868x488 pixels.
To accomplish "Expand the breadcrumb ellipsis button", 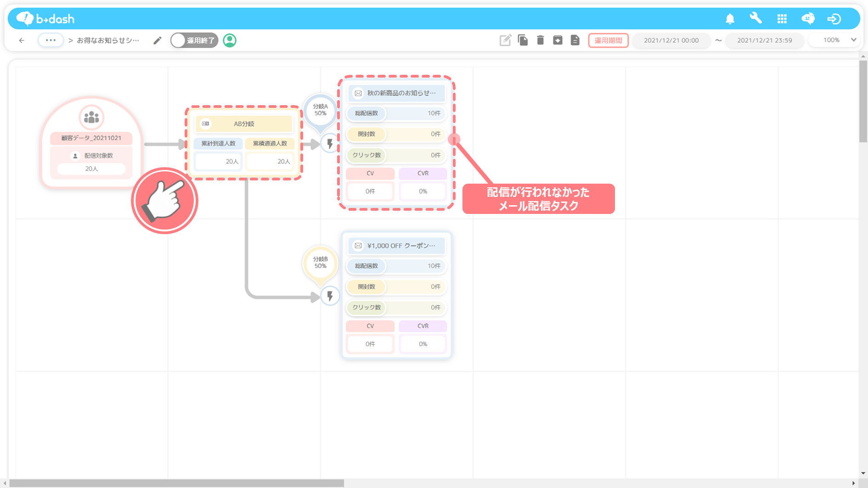I will point(51,40).
